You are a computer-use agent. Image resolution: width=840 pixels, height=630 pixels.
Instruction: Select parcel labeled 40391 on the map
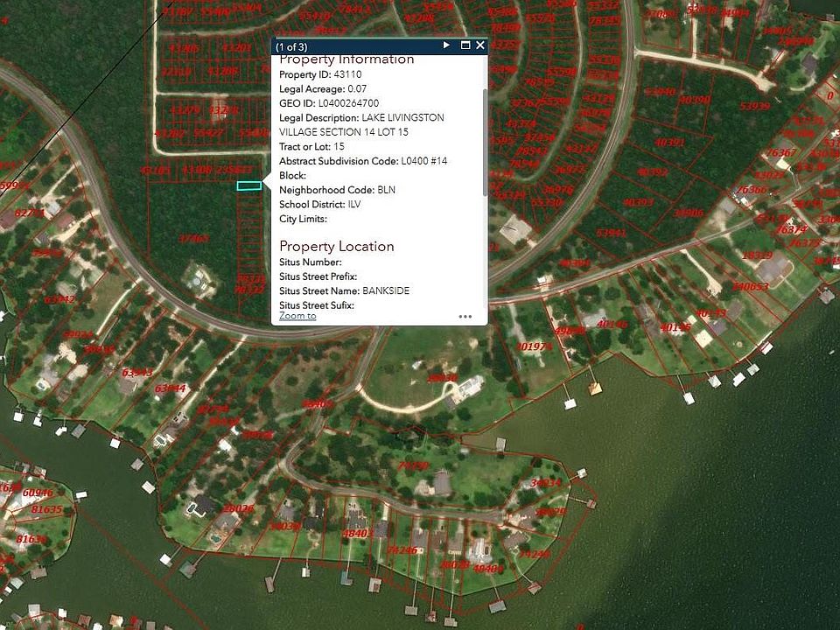(x=669, y=143)
